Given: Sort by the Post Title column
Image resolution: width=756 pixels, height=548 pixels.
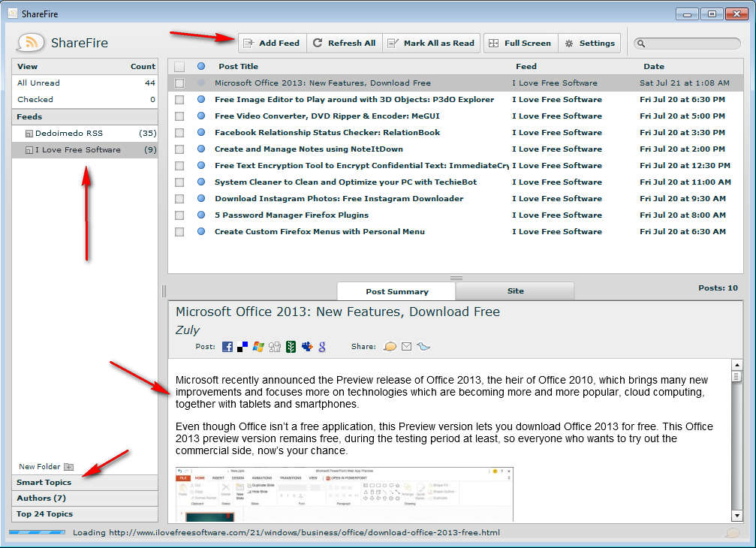Looking at the screenshot, I should (238, 67).
